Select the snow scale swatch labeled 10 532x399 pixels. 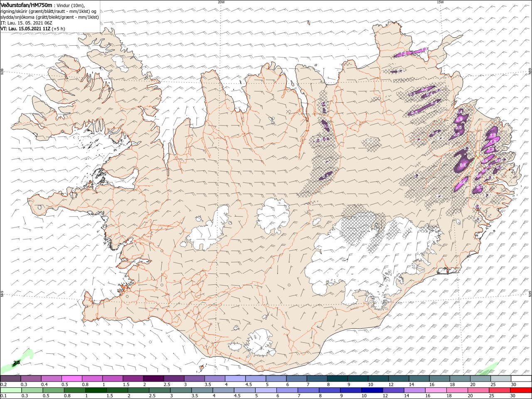click(x=378, y=379)
